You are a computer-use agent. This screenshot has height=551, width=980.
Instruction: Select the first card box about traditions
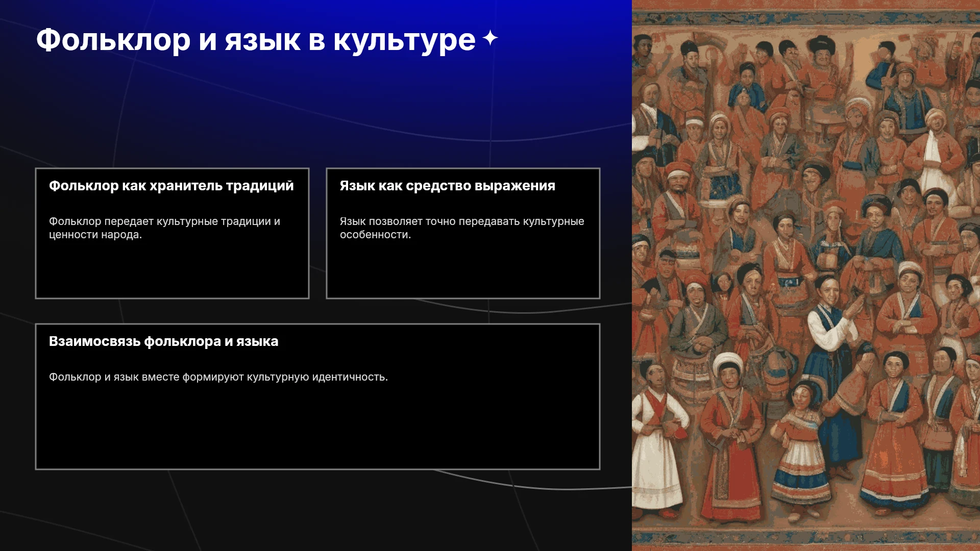(172, 233)
